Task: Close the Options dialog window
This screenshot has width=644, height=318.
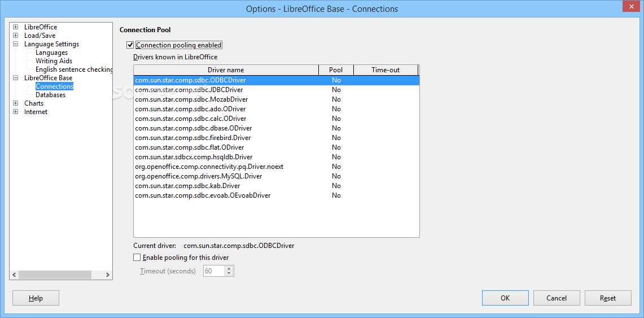Action: (x=630, y=6)
